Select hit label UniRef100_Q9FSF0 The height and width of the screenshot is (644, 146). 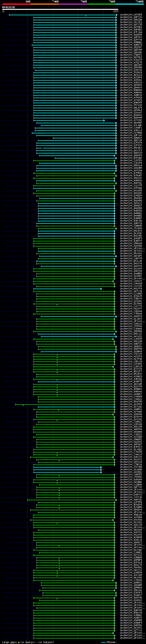click(131, 37)
